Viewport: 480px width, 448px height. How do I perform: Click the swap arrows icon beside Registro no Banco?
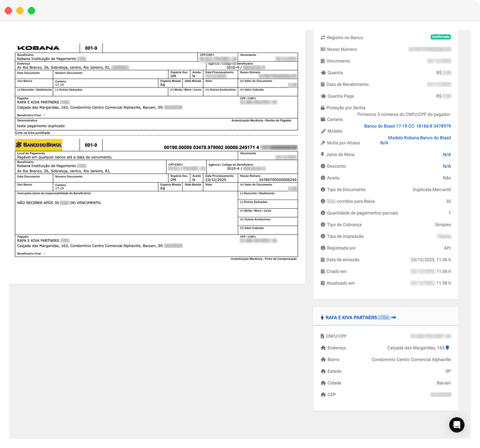(322, 37)
